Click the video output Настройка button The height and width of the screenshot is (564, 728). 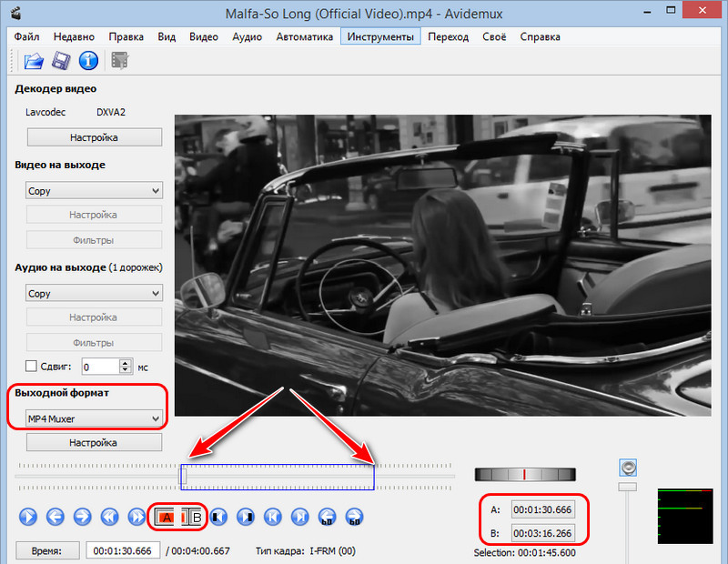coord(94,215)
